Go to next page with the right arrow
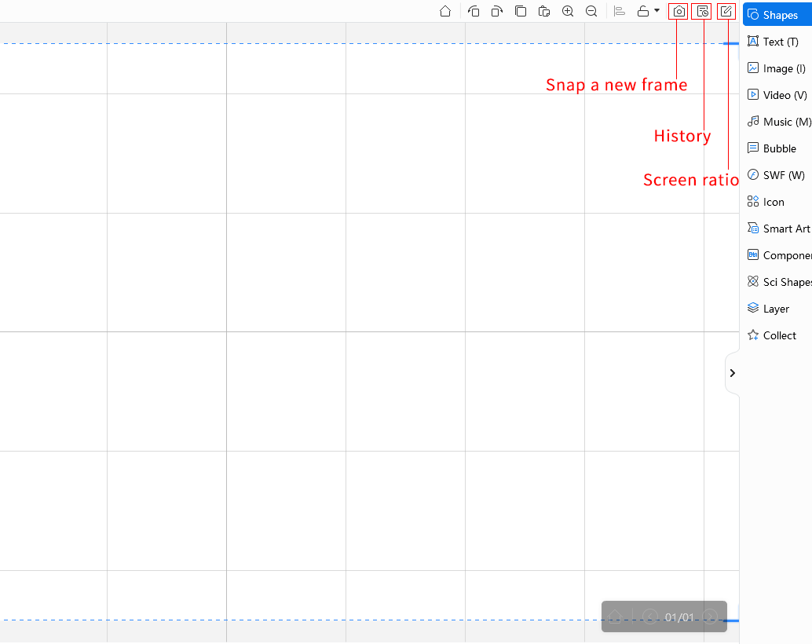The image size is (812, 644). click(x=709, y=617)
